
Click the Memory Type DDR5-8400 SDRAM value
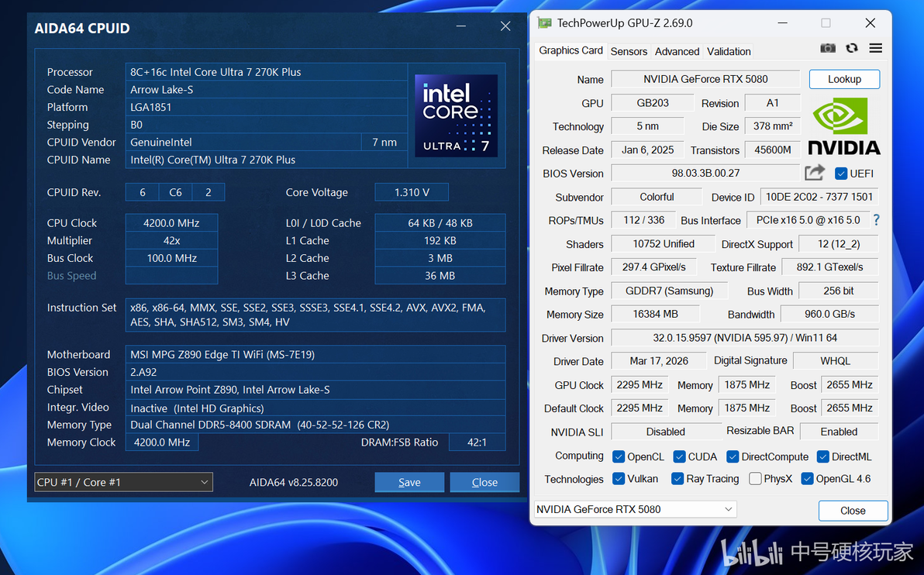point(315,425)
